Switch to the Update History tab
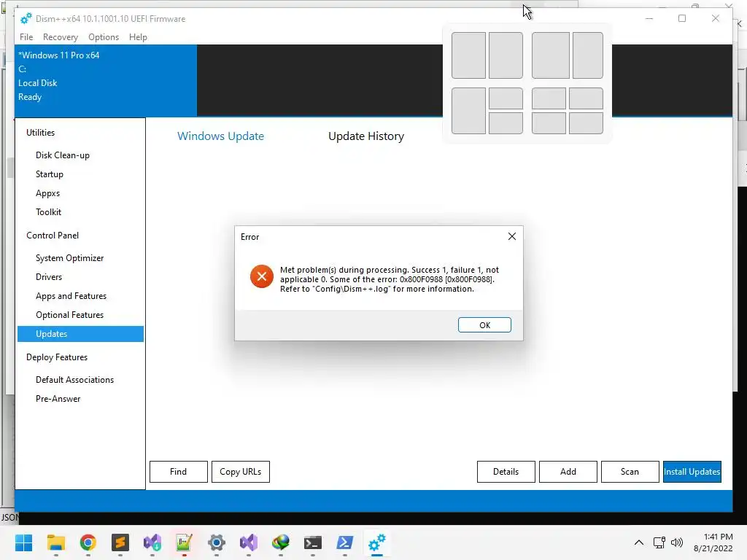Viewport: 747px width, 560px height. (x=366, y=136)
